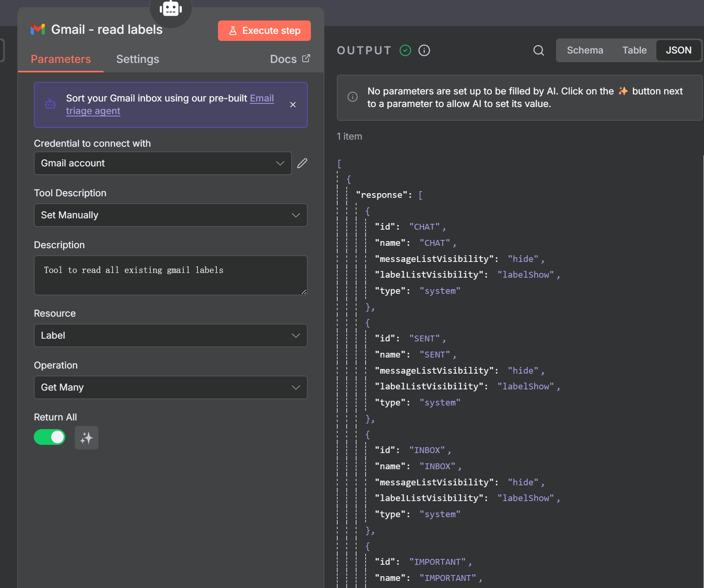Click the Gmail logo icon in header
Viewport: 704px width, 588px height.
[x=38, y=29]
